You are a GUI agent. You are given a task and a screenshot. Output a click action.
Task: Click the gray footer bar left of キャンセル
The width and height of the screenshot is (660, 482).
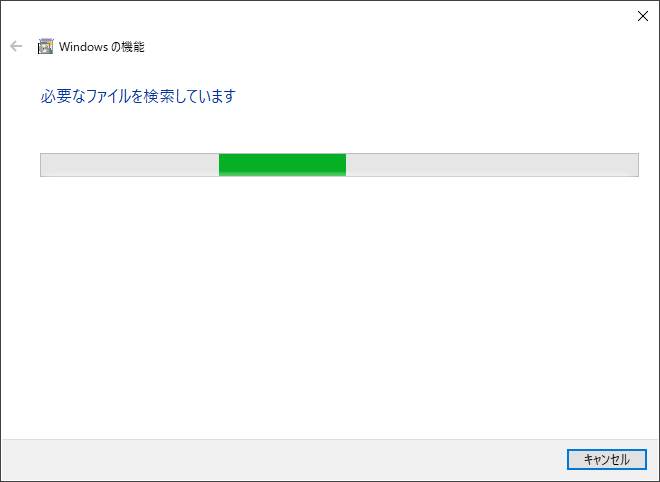(284, 460)
